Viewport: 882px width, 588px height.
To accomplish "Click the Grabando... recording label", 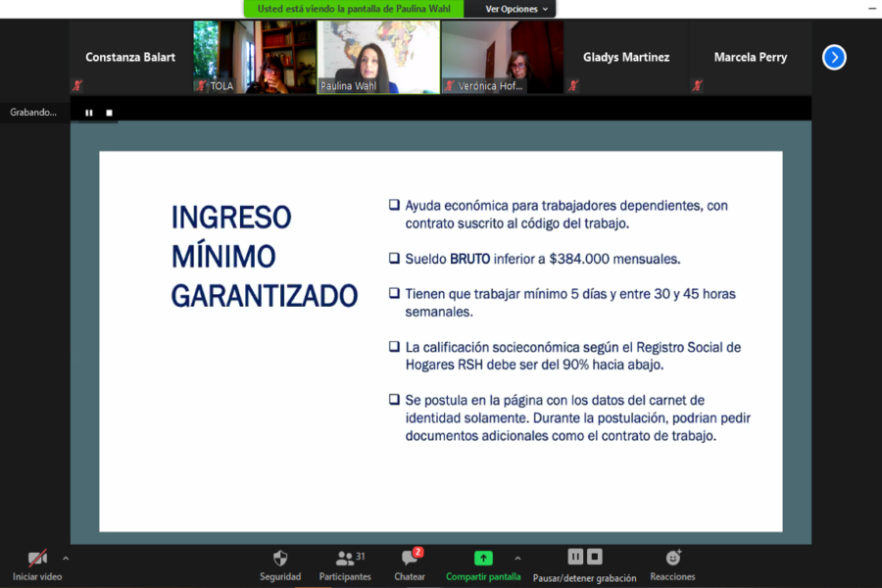I will click(33, 113).
